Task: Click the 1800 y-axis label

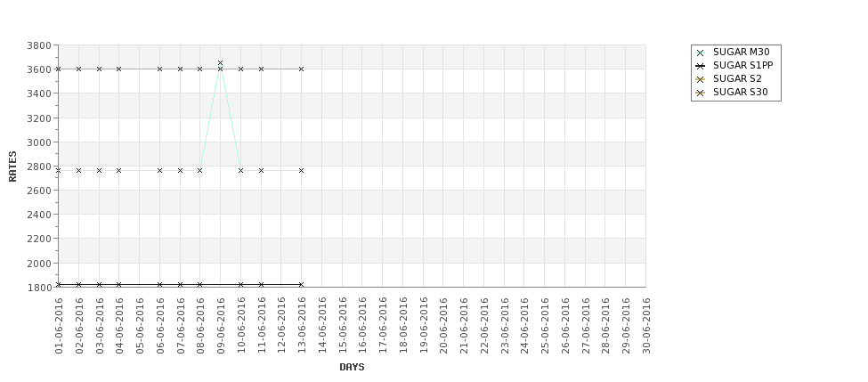Action: pyautogui.click(x=39, y=288)
